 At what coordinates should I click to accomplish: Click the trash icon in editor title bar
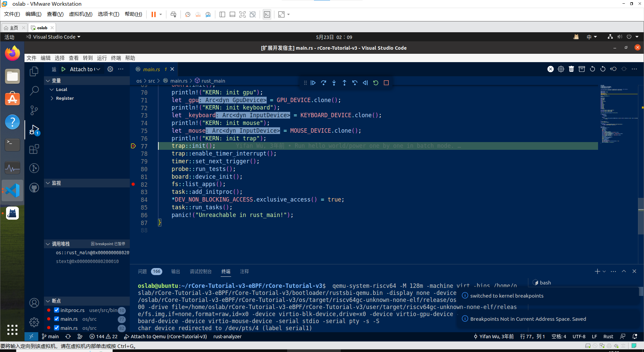572,69
